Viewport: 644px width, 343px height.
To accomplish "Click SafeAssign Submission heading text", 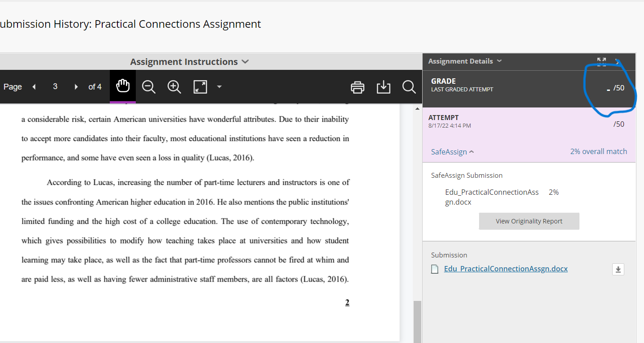I will pyautogui.click(x=467, y=176).
